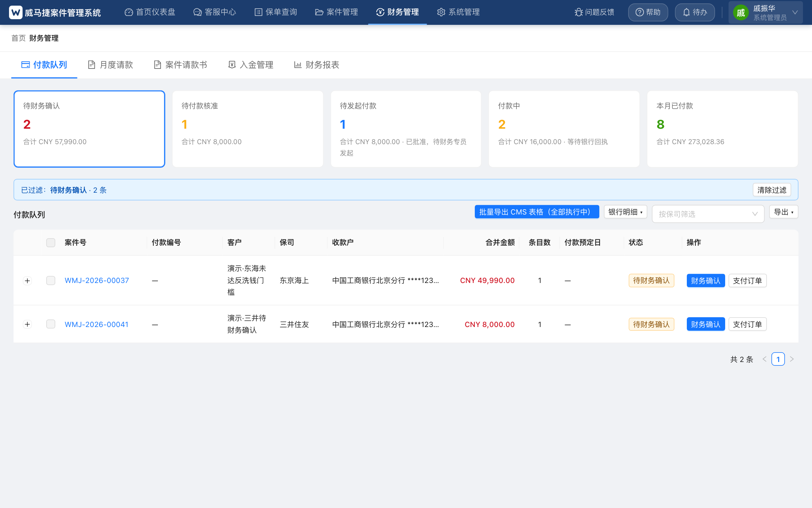Click 清除过滤 to clear the filter

[x=772, y=190]
